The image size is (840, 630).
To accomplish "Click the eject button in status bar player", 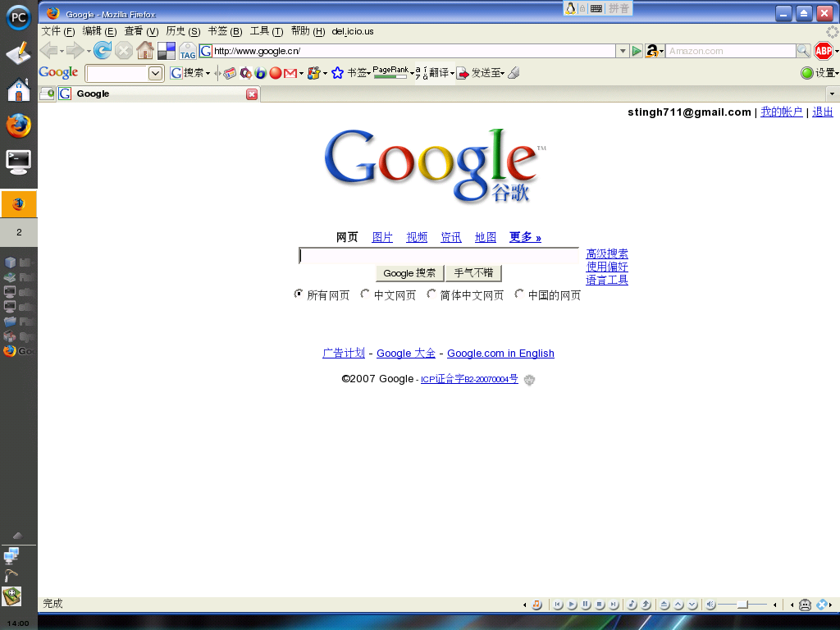I will tap(664, 605).
